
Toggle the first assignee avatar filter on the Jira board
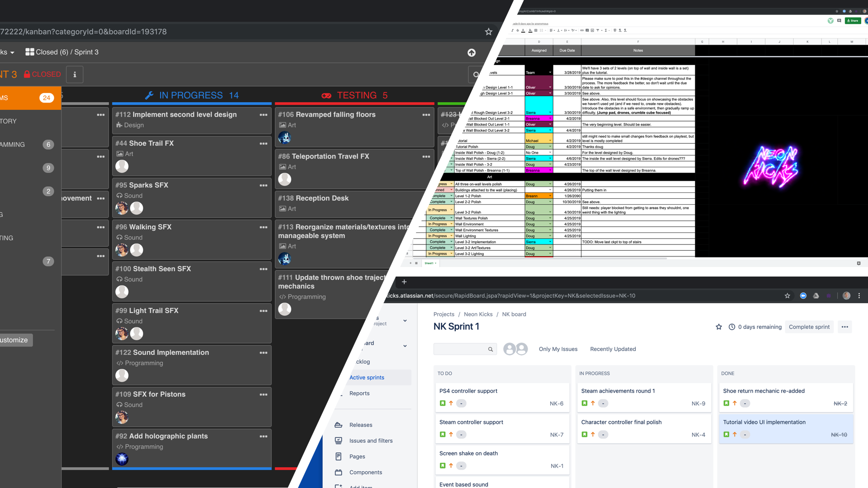point(509,349)
